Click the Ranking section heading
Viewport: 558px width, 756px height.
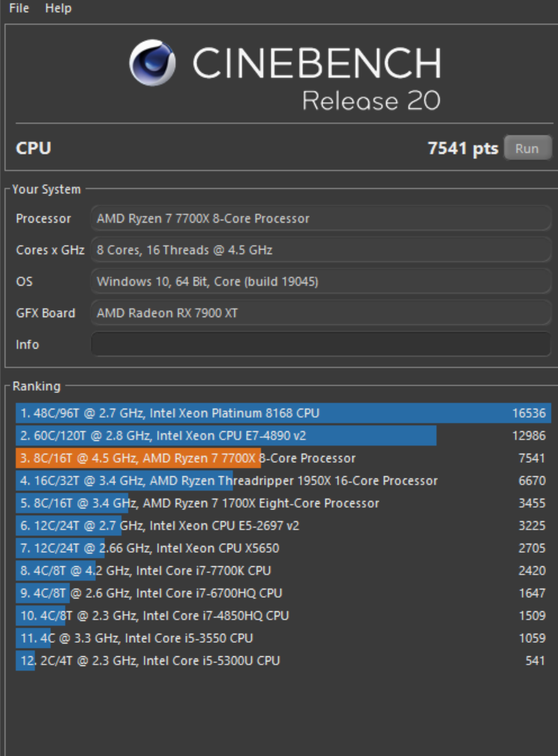(x=37, y=386)
